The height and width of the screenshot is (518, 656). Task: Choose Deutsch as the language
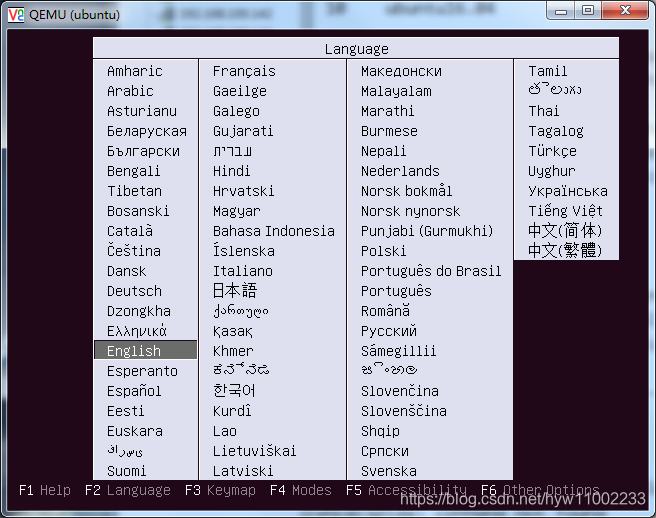coord(134,291)
